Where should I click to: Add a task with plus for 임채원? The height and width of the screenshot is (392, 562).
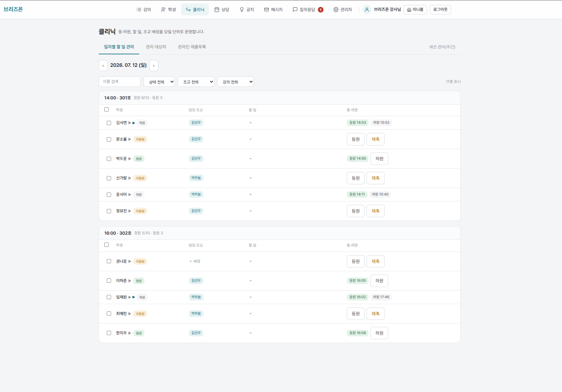point(250,297)
